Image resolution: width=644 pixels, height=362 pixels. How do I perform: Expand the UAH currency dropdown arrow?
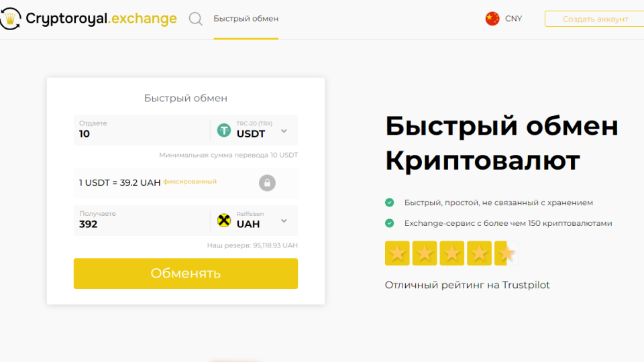[x=284, y=221]
